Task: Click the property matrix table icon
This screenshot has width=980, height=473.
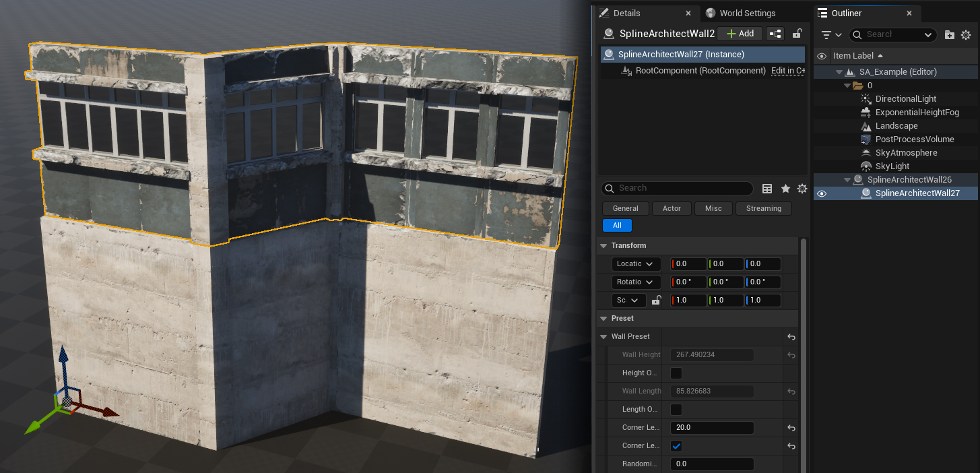Action: click(767, 189)
